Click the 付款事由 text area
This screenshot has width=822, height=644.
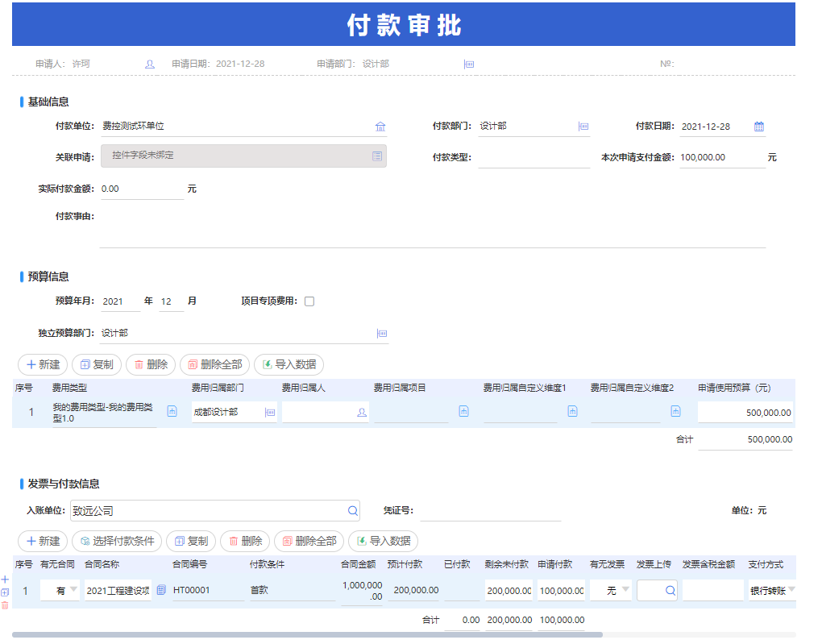(x=433, y=228)
